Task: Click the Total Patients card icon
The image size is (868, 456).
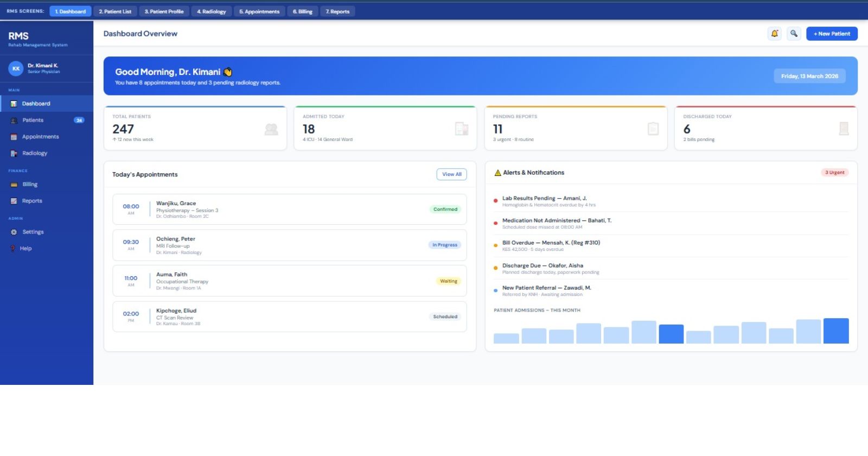Action: point(271,129)
